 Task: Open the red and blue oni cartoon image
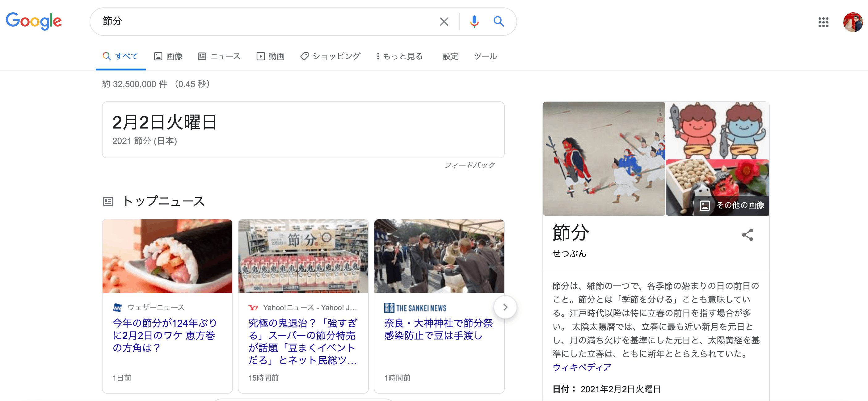[x=717, y=130]
